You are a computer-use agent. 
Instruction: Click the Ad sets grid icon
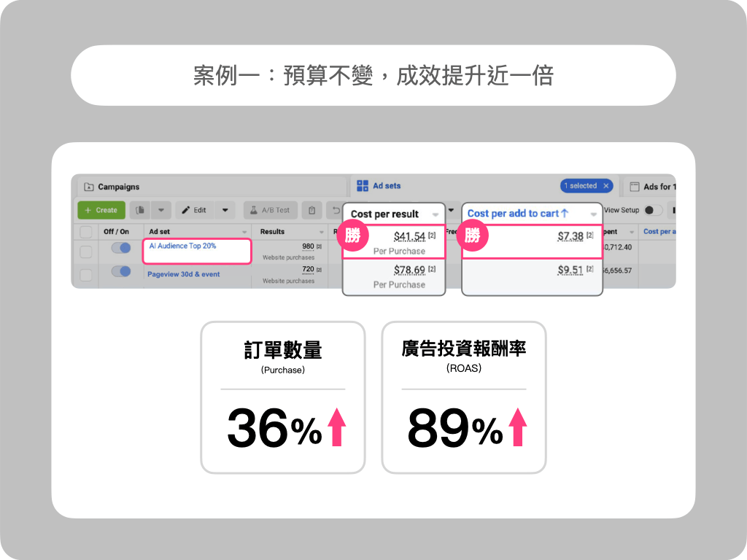363,186
